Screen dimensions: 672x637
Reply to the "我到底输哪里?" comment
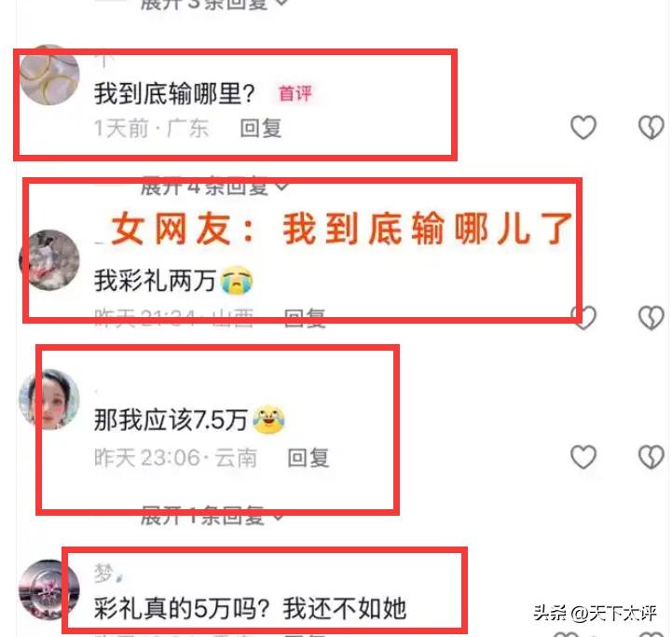pyautogui.click(x=261, y=129)
